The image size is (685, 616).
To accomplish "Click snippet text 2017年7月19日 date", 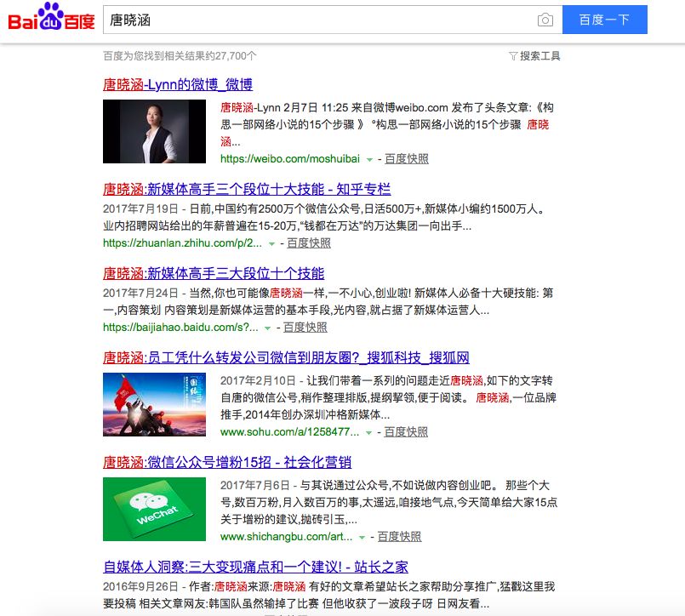I will [x=140, y=208].
